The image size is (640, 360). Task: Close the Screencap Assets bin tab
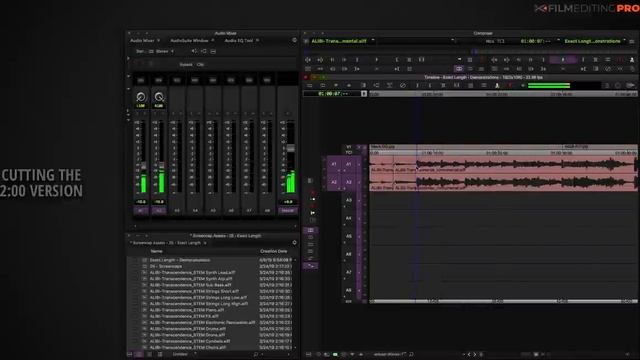pos(205,243)
